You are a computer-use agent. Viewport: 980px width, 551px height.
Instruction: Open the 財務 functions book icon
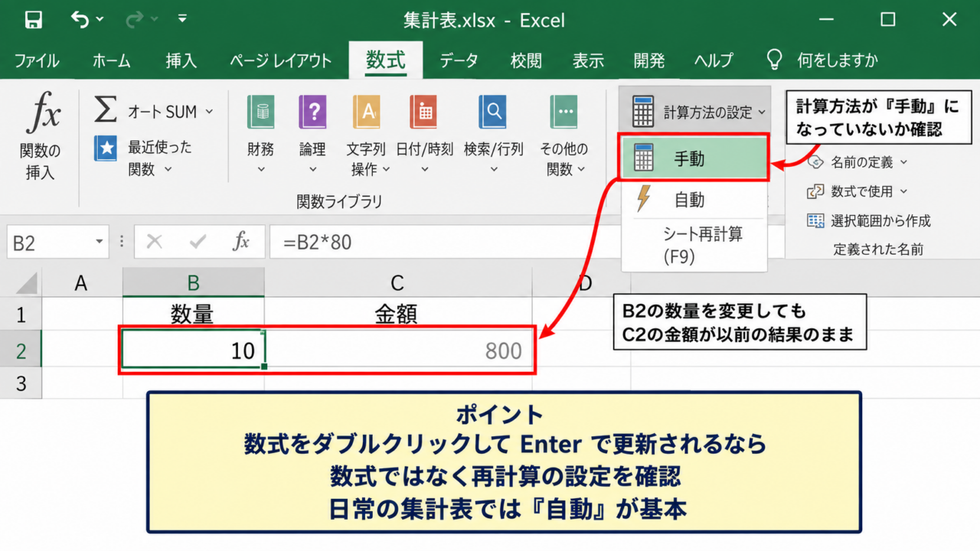260,112
